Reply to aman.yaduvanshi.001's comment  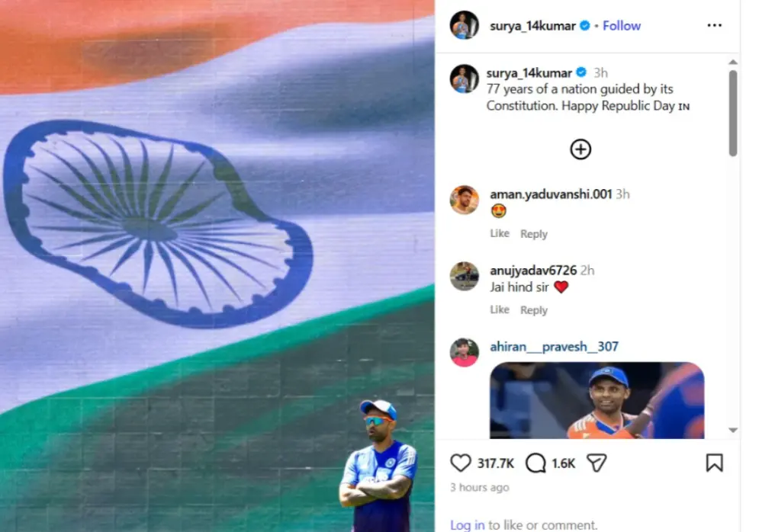(534, 233)
